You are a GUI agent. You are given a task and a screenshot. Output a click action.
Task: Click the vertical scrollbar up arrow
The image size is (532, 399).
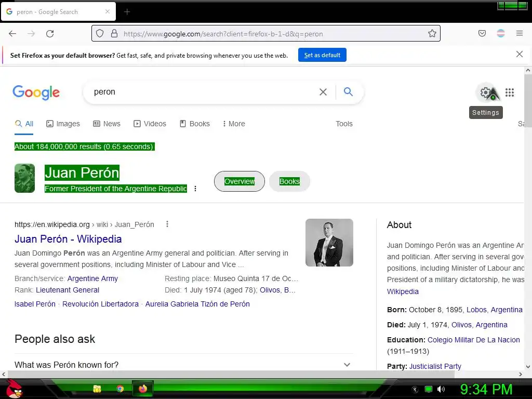click(528, 71)
